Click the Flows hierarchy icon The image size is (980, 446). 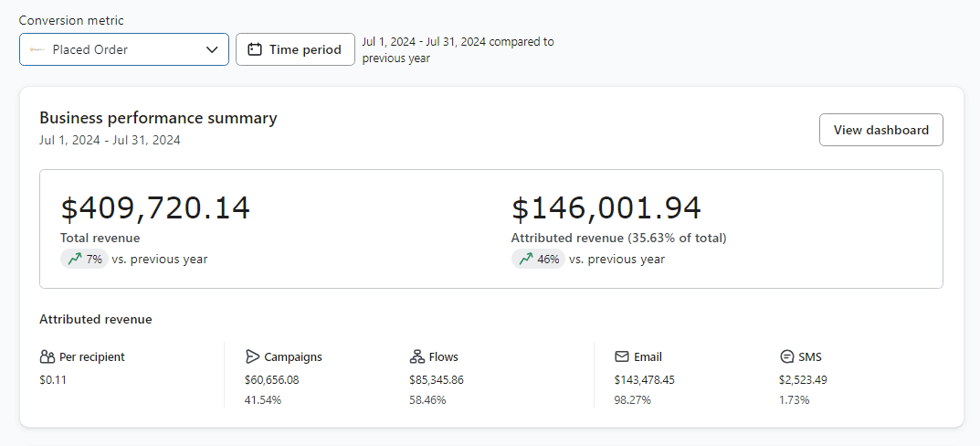pos(416,357)
